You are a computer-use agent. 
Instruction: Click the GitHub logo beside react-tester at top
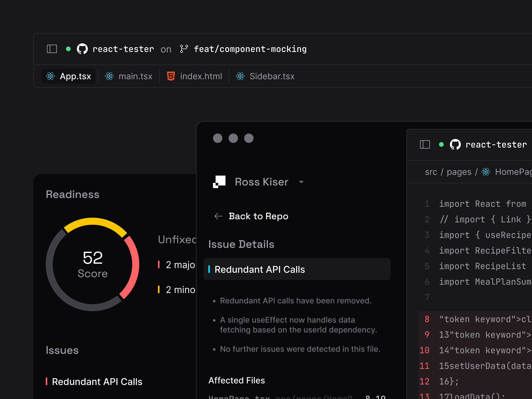(x=82, y=49)
